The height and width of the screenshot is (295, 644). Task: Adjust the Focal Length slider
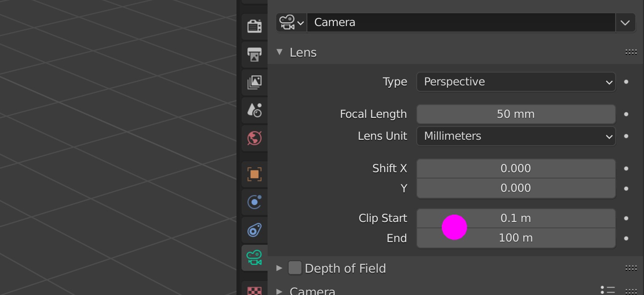point(516,114)
